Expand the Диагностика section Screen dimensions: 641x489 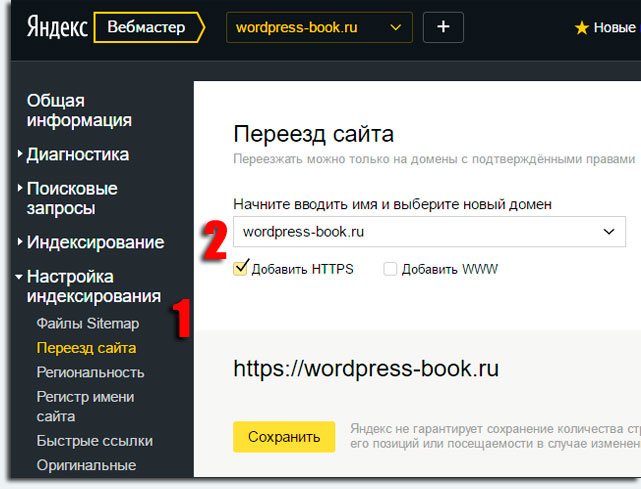[x=78, y=155]
